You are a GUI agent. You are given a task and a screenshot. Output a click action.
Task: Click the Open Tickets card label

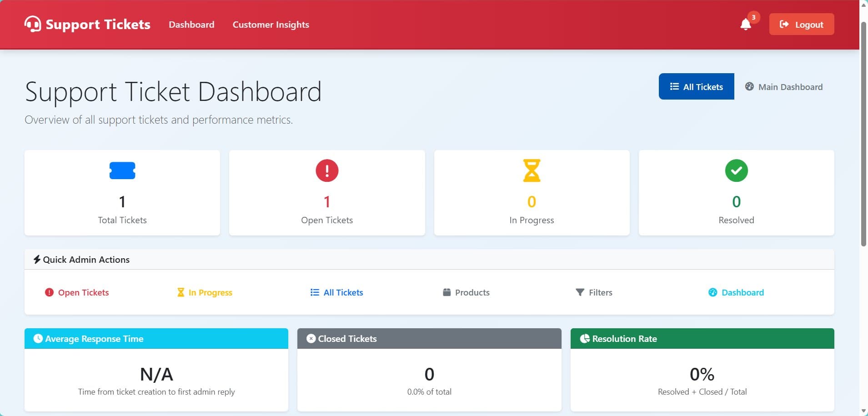click(327, 220)
